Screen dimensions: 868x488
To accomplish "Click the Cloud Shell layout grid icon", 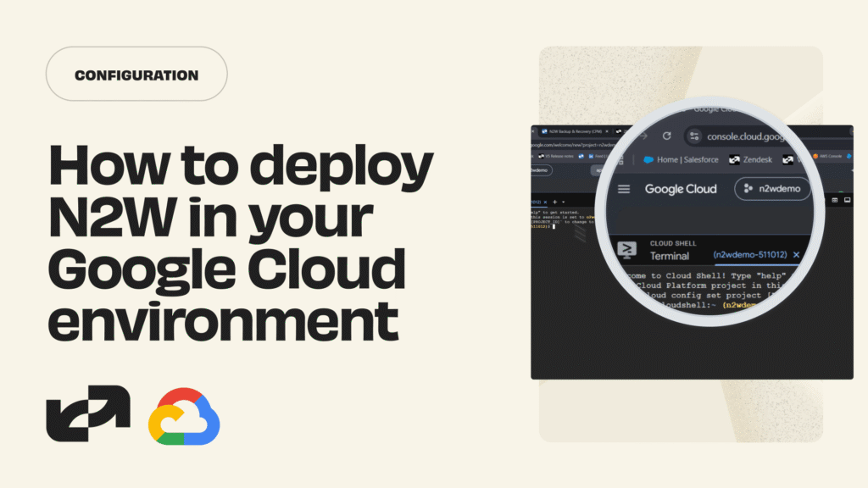I will pyautogui.click(x=835, y=200).
